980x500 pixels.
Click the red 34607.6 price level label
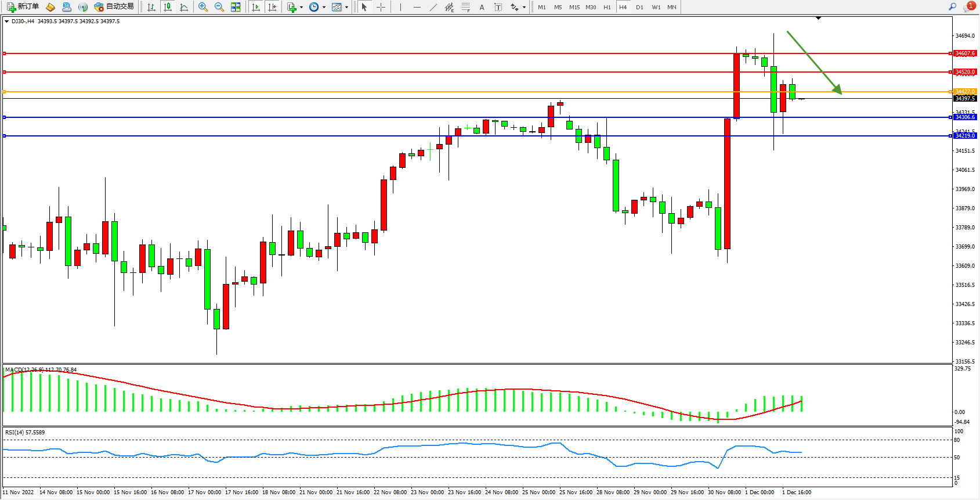tap(965, 53)
